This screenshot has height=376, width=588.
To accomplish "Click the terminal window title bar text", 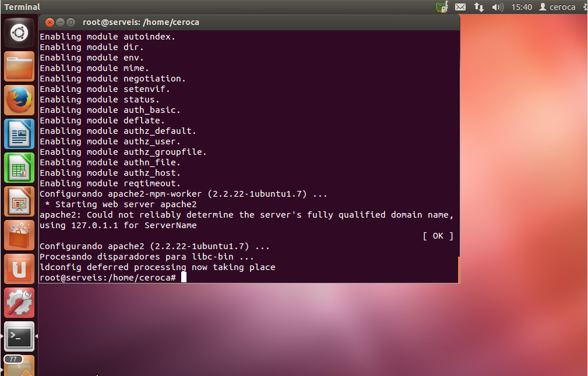I will [x=141, y=22].
